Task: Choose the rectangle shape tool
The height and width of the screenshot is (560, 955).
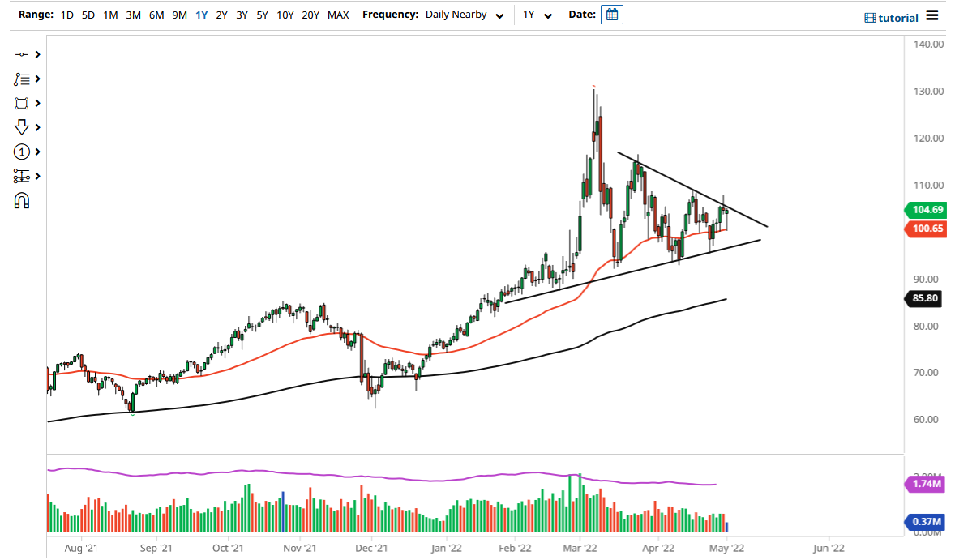Action: 22,103
